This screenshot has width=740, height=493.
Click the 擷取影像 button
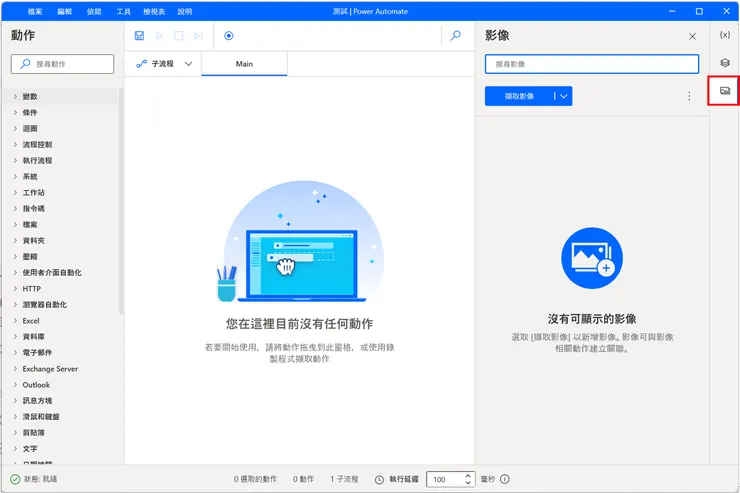[519, 96]
